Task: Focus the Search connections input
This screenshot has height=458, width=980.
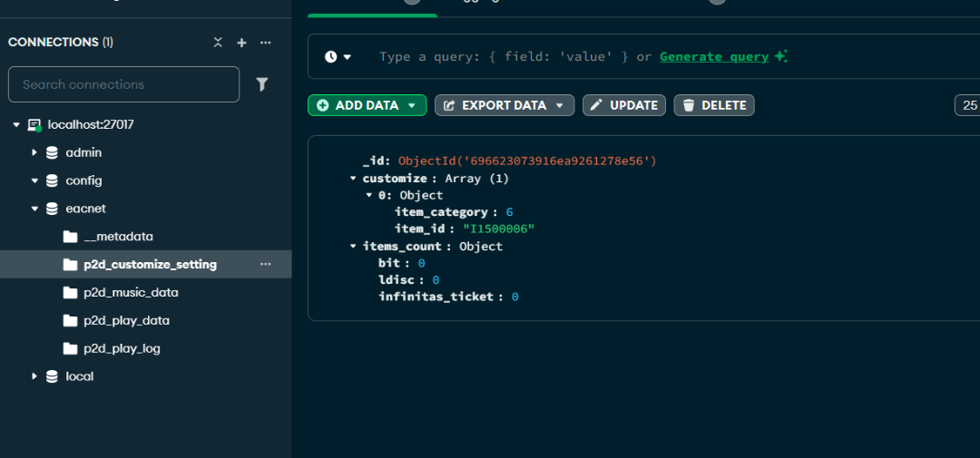Action: [x=123, y=84]
